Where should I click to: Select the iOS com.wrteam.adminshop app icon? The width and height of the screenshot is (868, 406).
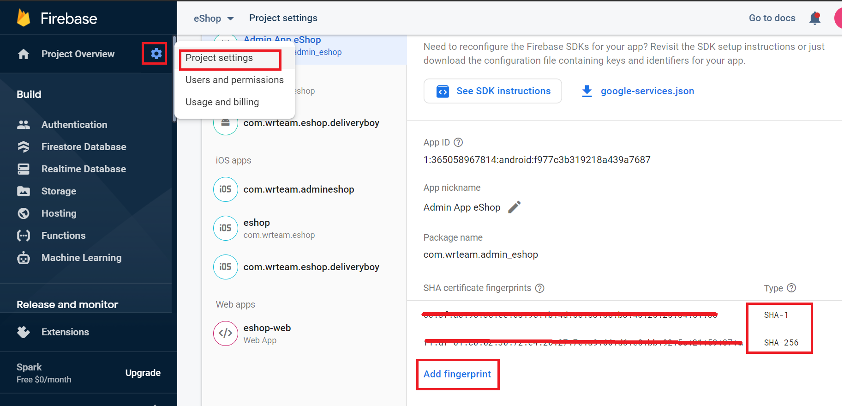click(x=225, y=189)
